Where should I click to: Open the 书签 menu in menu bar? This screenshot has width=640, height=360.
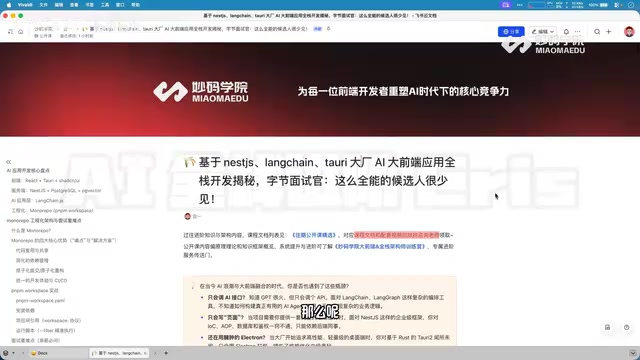coord(89,5)
